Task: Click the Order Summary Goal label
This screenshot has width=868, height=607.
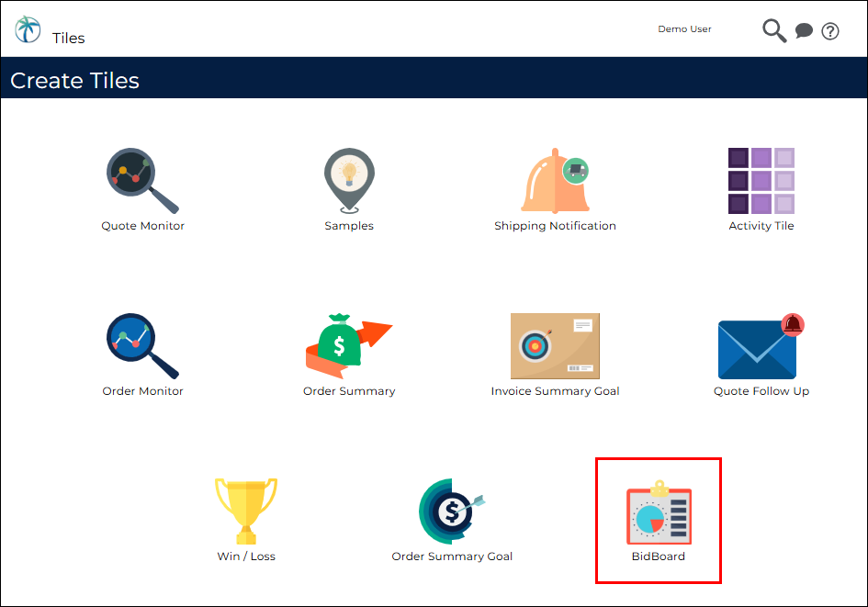Action: [452, 556]
